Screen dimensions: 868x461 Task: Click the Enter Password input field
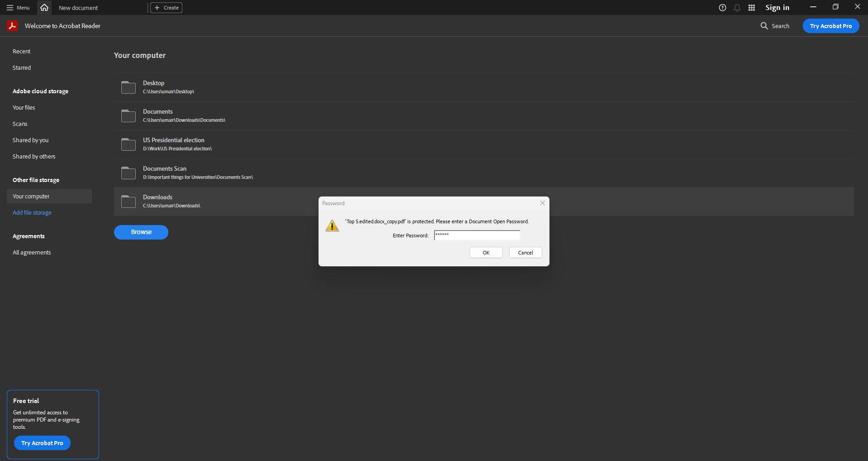pyautogui.click(x=477, y=235)
